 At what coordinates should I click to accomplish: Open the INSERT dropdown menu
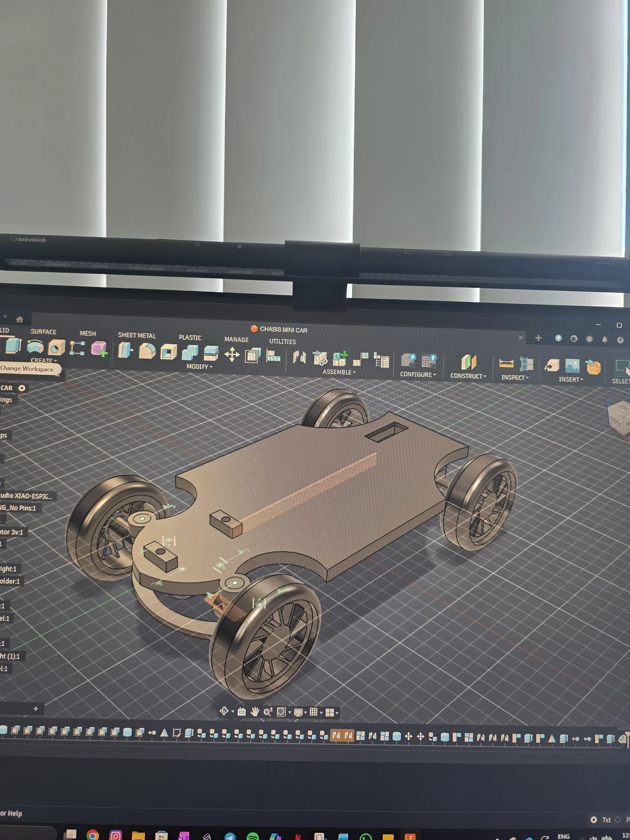point(571,379)
